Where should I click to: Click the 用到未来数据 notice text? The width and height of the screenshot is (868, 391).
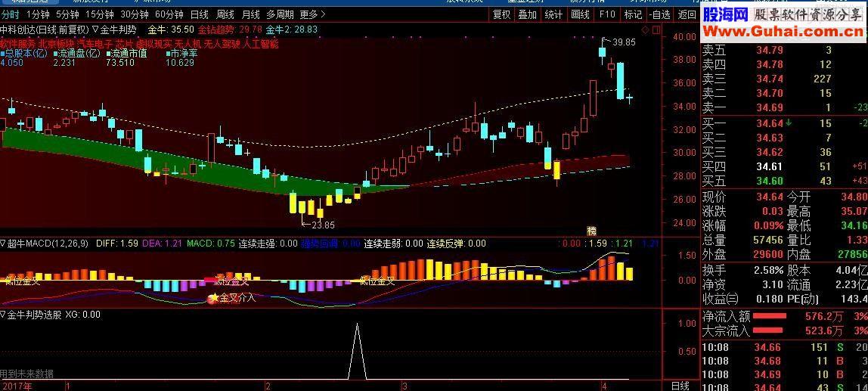tap(27, 374)
